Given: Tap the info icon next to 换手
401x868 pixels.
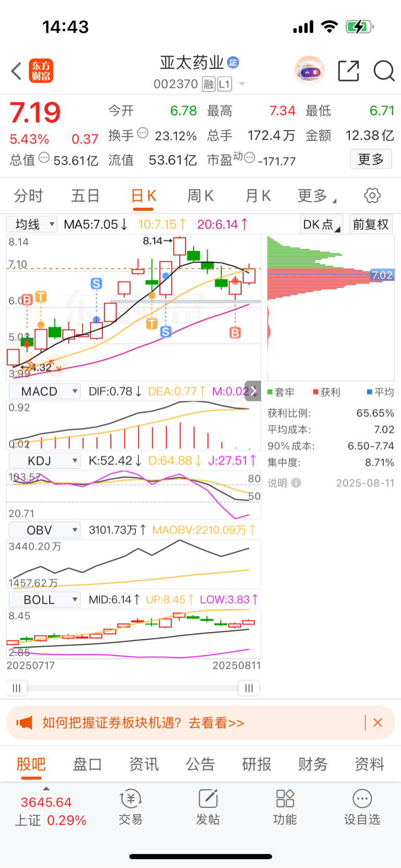Looking at the screenshot, I should pos(143,133).
